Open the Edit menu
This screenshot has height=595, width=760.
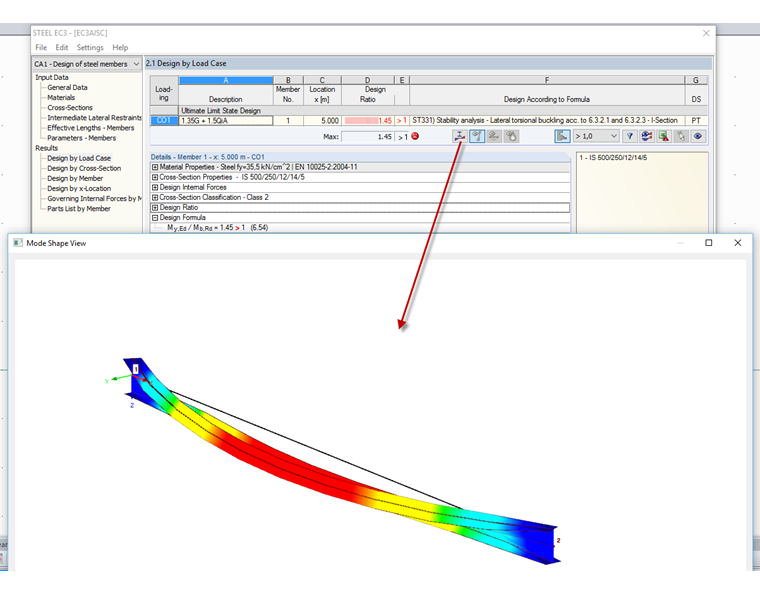coord(62,47)
